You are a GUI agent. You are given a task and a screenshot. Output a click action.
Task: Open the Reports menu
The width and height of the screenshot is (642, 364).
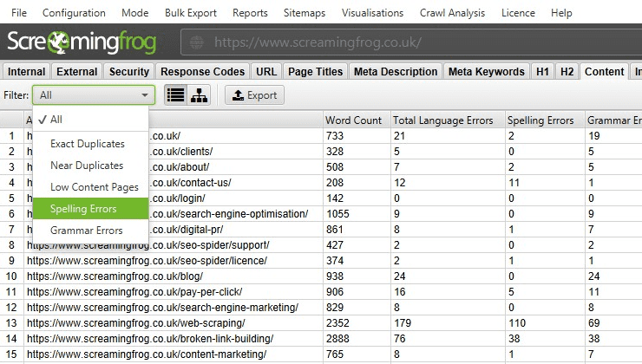(x=250, y=13)
